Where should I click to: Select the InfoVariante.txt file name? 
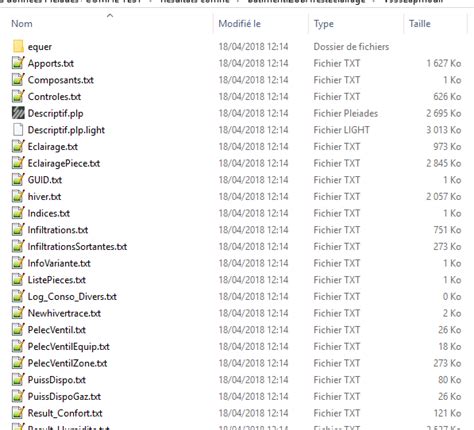(x=59, y=263)
